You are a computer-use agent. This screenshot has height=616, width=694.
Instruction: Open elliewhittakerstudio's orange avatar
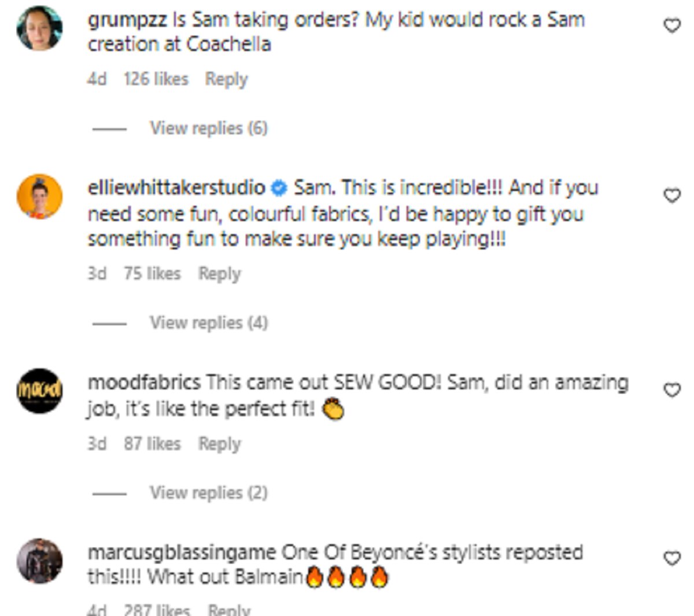coord(39,197)
